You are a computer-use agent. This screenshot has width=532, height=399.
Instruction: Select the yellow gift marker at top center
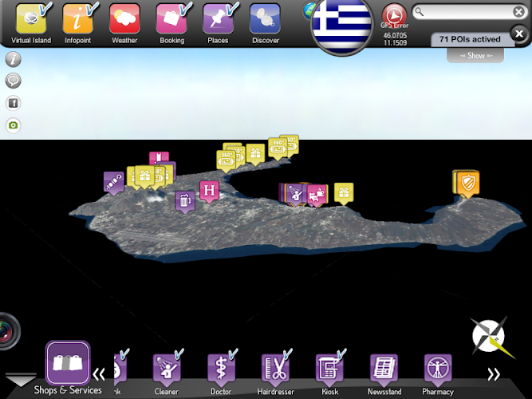pos(255,154)
